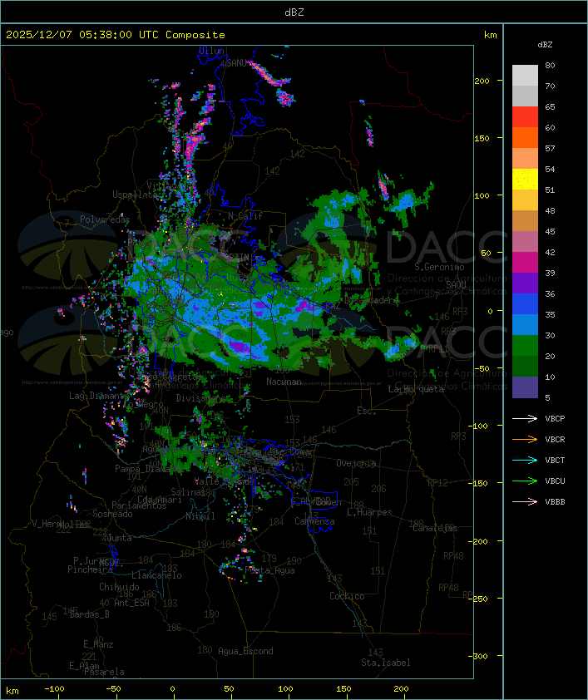
Task: Click the light gray 70-80 dBZ legend swatch
Action: point(525,75)
